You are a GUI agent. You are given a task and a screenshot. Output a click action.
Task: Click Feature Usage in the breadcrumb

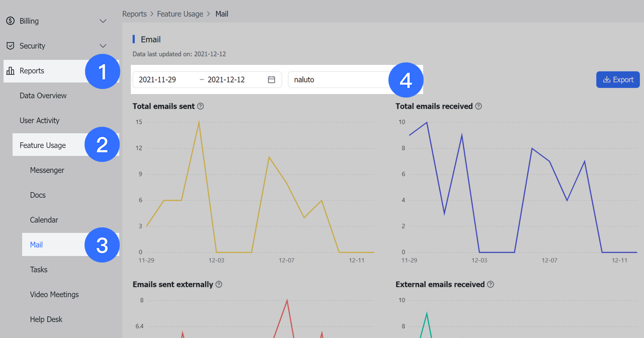pyautogui.click(x=180, y=14)
